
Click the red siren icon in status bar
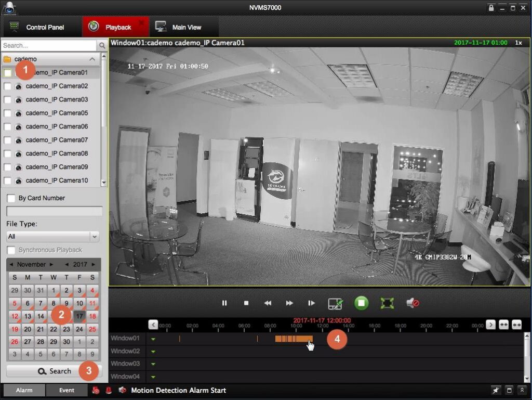[109, 390]
